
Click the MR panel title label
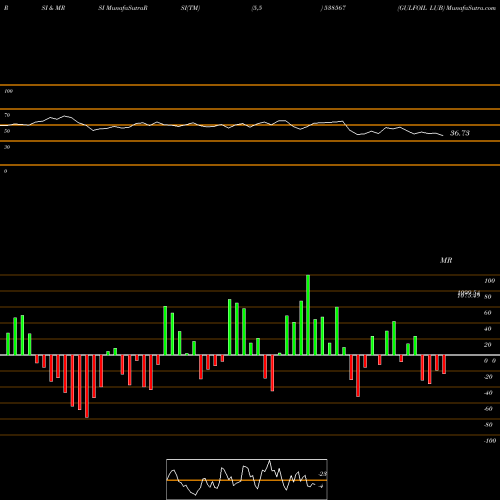click(x=446, y=260)
